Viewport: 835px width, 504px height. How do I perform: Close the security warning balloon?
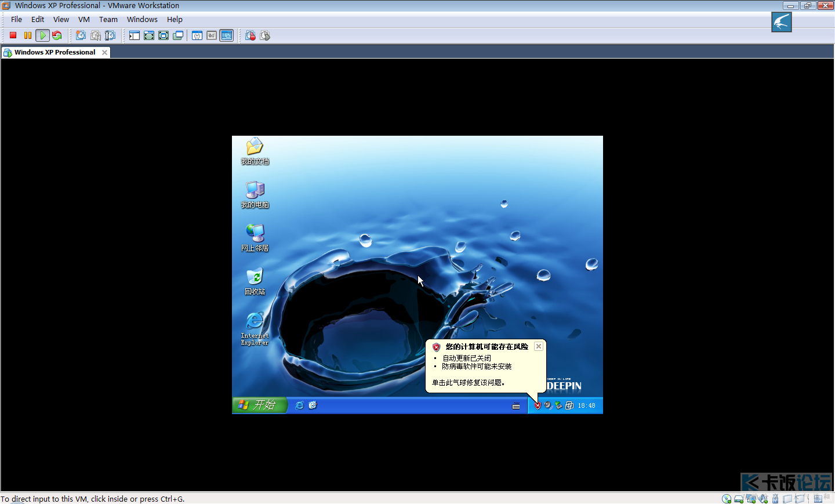click(x=539, y=346)
